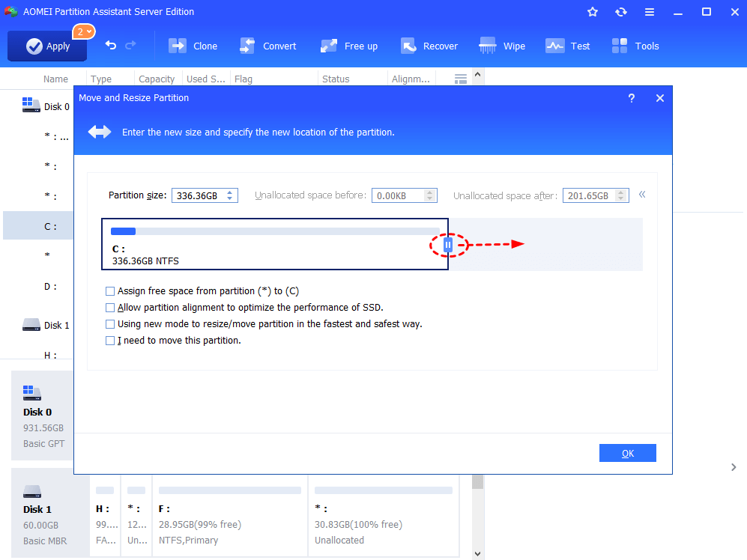Open help in Move and Resize dialog
The image size is (747, 560).
pos(631,98)
